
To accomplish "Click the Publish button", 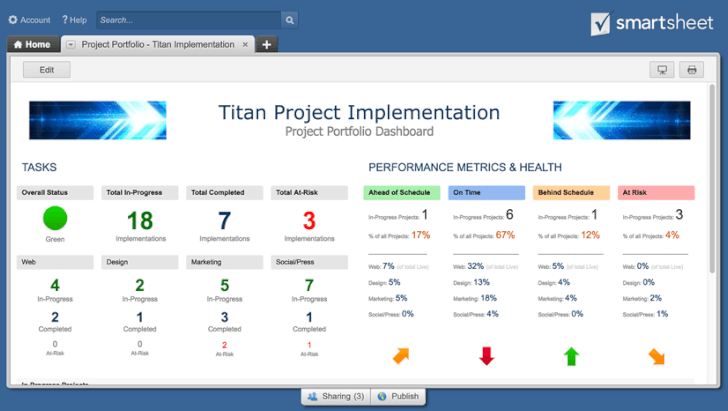I will pos(398,396).
